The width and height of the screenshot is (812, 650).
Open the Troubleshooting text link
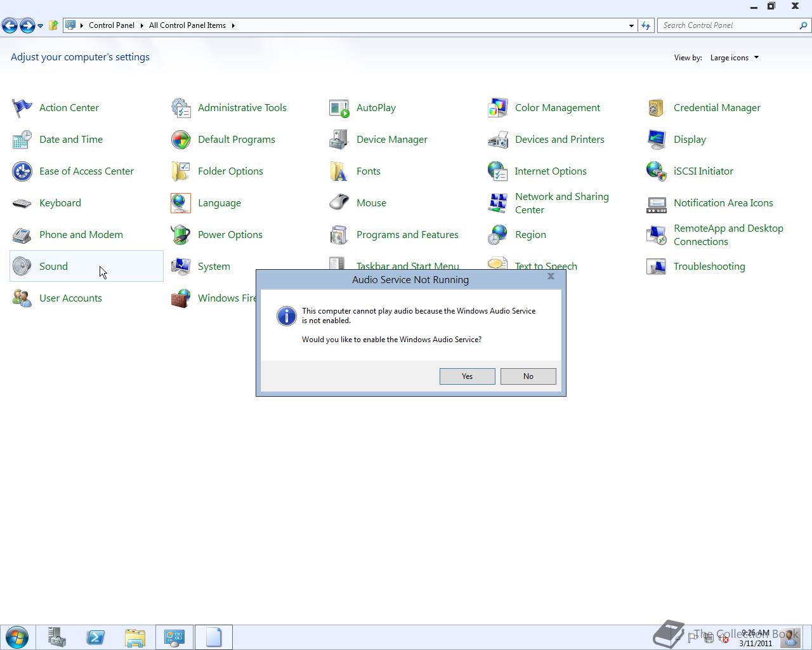(x=709, y=267)
